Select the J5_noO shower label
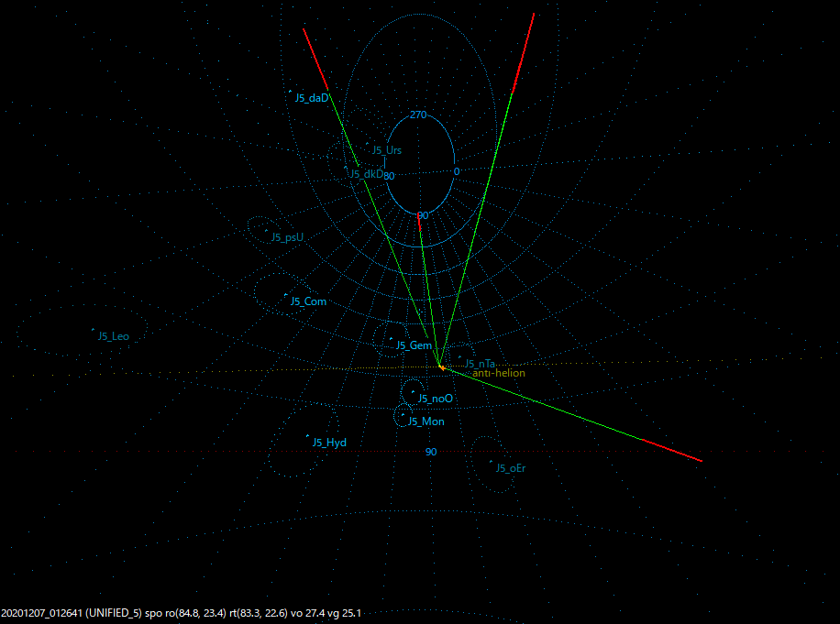 click(435, 399)
